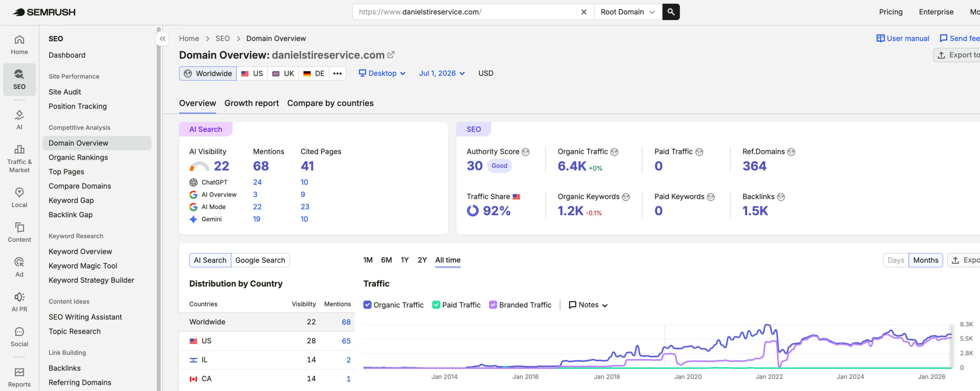Select Days granularity

896,260
